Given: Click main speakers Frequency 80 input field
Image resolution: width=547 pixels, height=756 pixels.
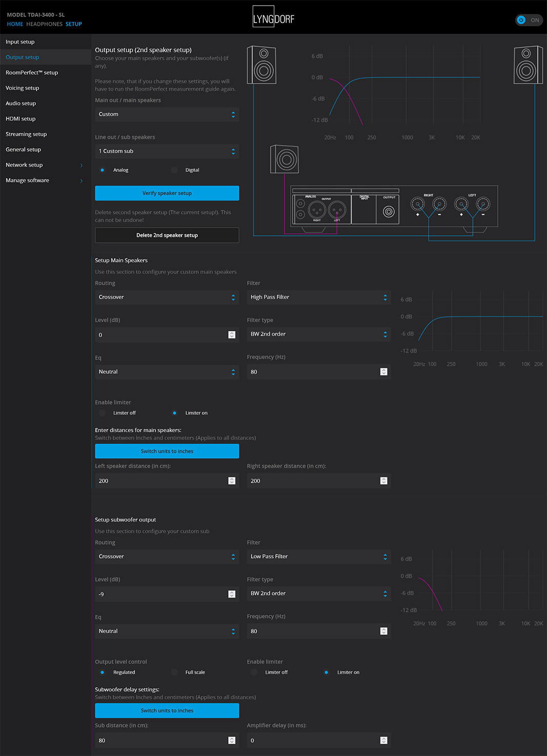Looking at the screenshot, I should coord(319,372).
